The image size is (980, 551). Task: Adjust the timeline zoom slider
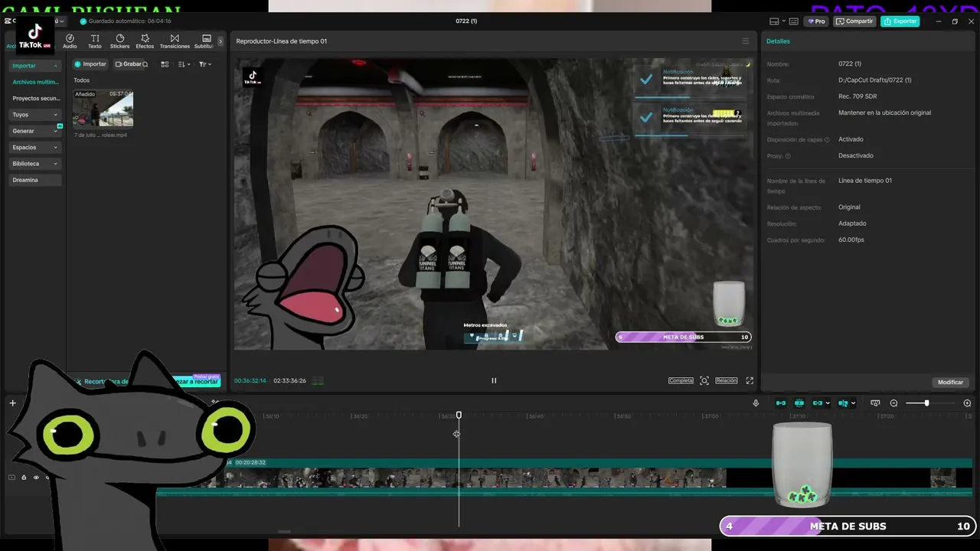pyautogui.click(x=926, y=403)
